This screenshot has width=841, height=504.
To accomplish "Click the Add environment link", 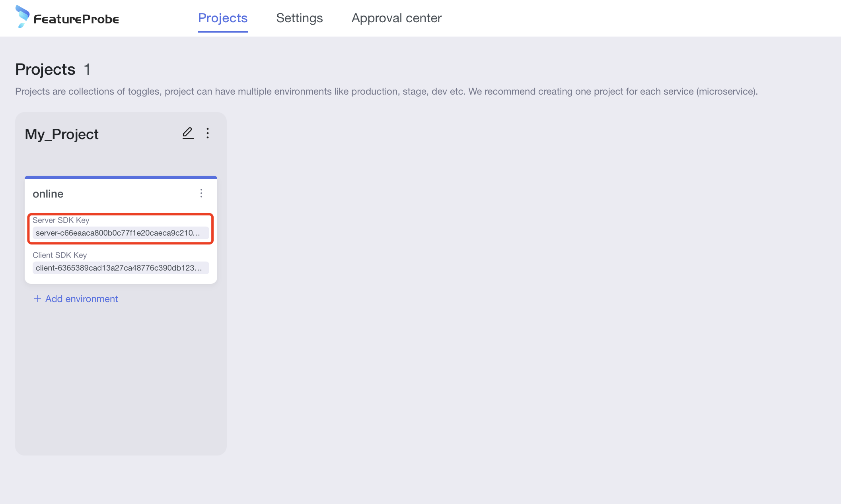I will [82, 299].
